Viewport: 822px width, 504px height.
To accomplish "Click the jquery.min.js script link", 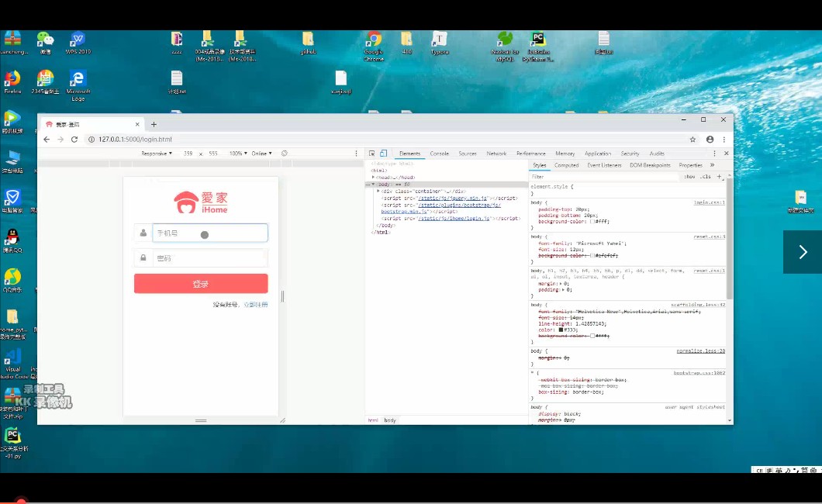I will (x=453, y=198).
